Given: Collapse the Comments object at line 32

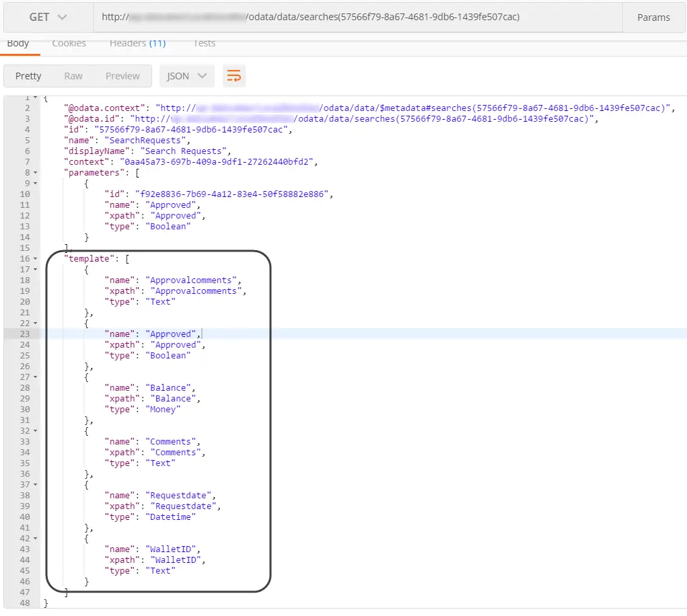Looking at the screenshot, I should (x=36, y=431).
